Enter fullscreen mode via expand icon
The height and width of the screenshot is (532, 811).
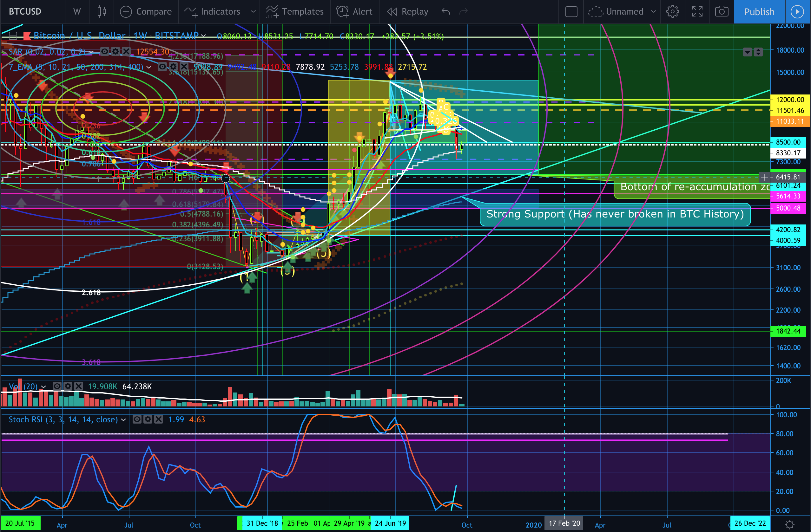[x=697, y=12]
